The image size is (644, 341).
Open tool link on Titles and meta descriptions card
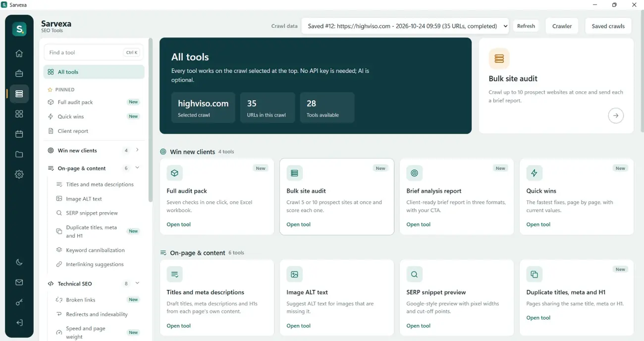pos(178,326)
